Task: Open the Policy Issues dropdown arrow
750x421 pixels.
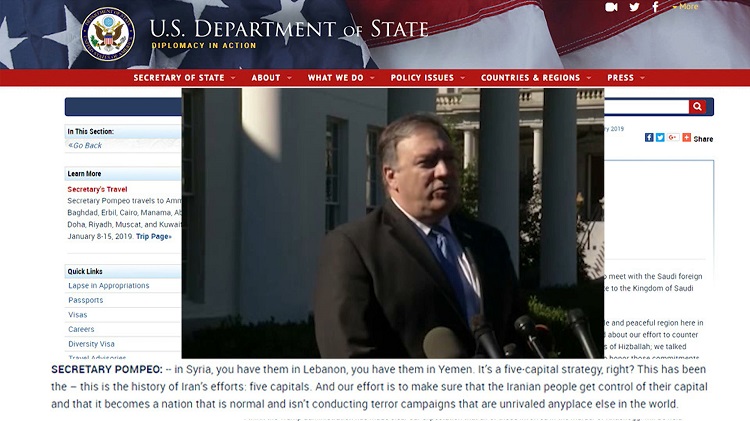Action: click(463, 78)
